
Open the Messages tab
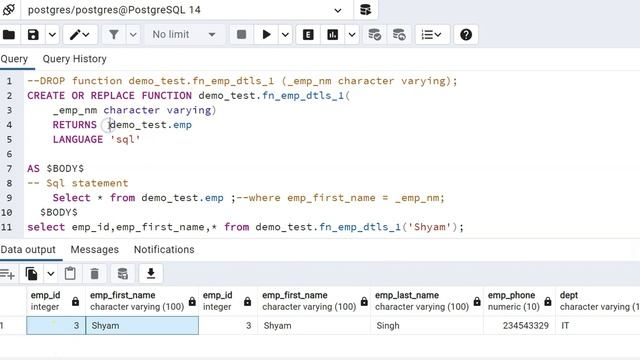coord(95,249)
